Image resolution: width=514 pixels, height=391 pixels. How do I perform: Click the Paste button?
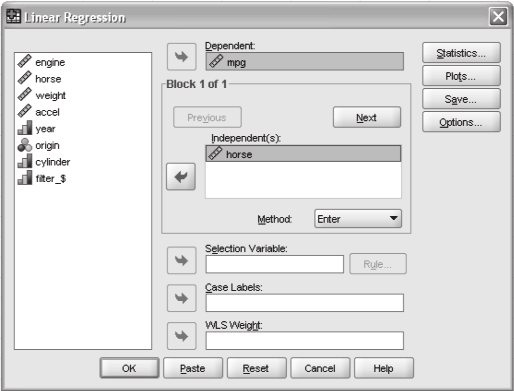tap(193, 368)
